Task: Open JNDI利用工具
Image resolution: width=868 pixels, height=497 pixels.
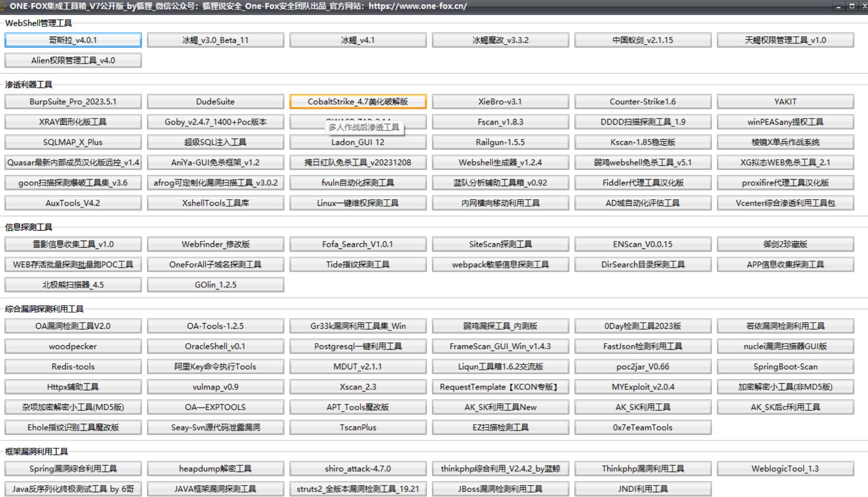Action: tap(643, 489)
